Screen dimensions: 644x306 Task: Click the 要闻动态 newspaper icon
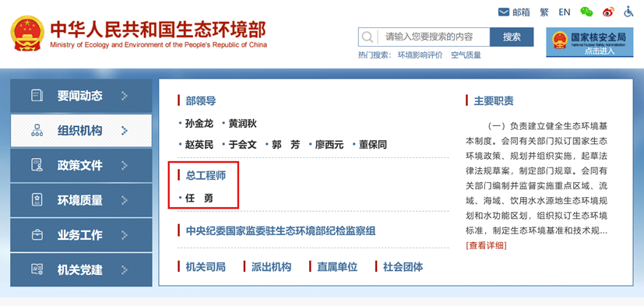[37, 96]
